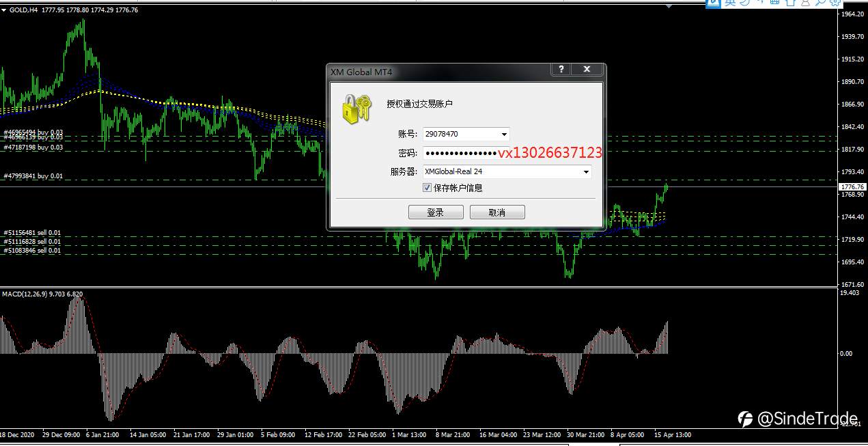868x446 pixels.
Task: Click the 授权通过交易账户 heading text
Action: tap(420, 104)
